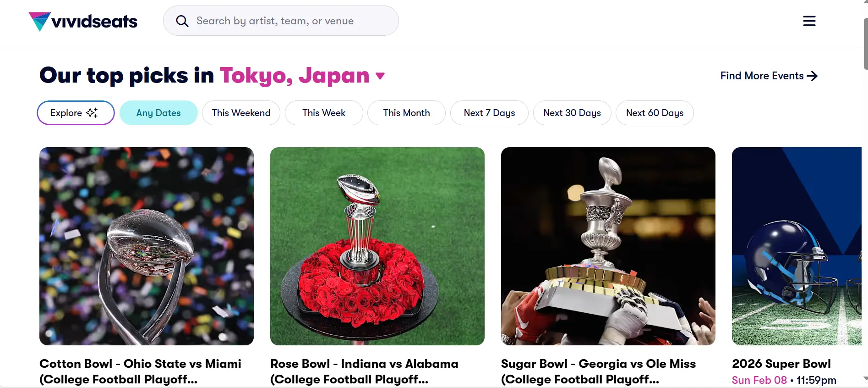Click the sparkle icon in the Explore button

coord(92,113)
